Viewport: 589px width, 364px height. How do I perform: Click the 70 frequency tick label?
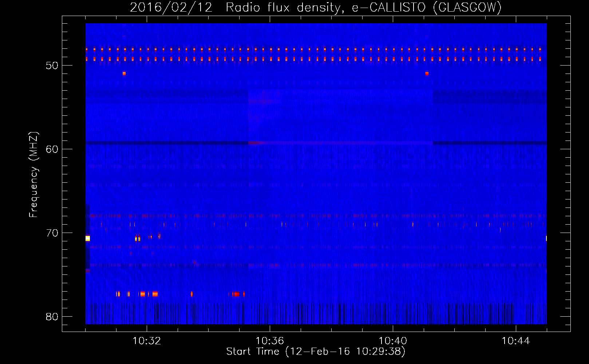pyautogui.click(x=52, y=233)
